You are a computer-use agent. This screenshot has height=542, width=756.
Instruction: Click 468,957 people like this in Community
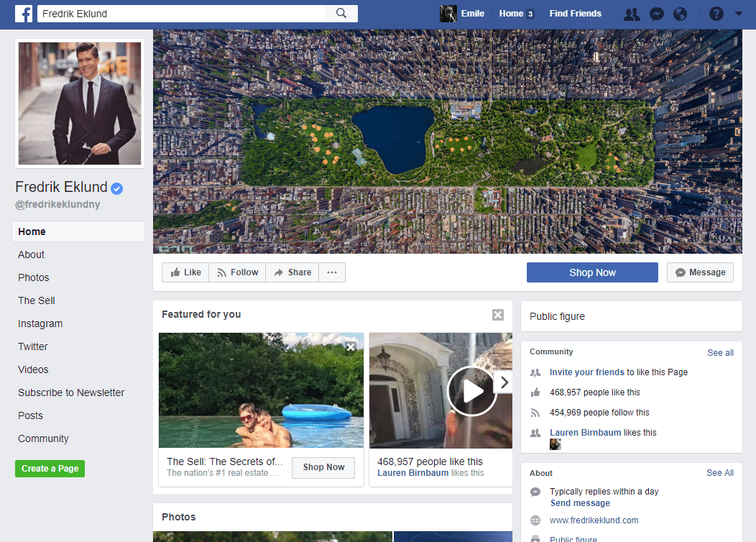594,392
